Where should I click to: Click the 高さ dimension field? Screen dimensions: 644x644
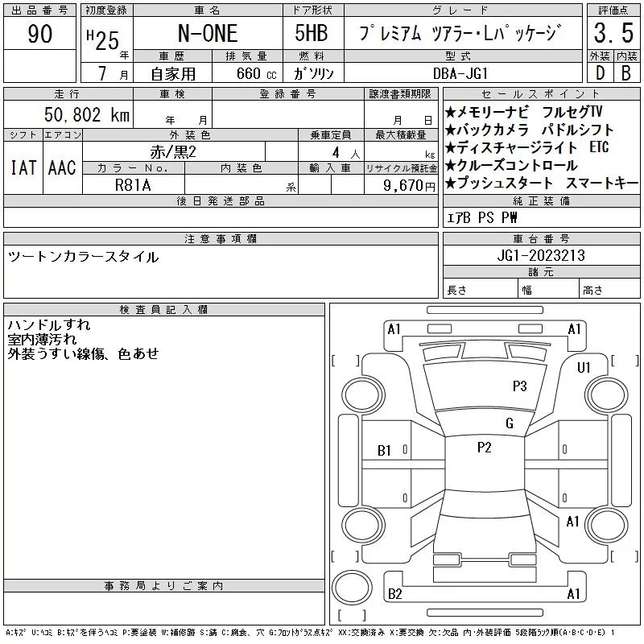(609, 289)
